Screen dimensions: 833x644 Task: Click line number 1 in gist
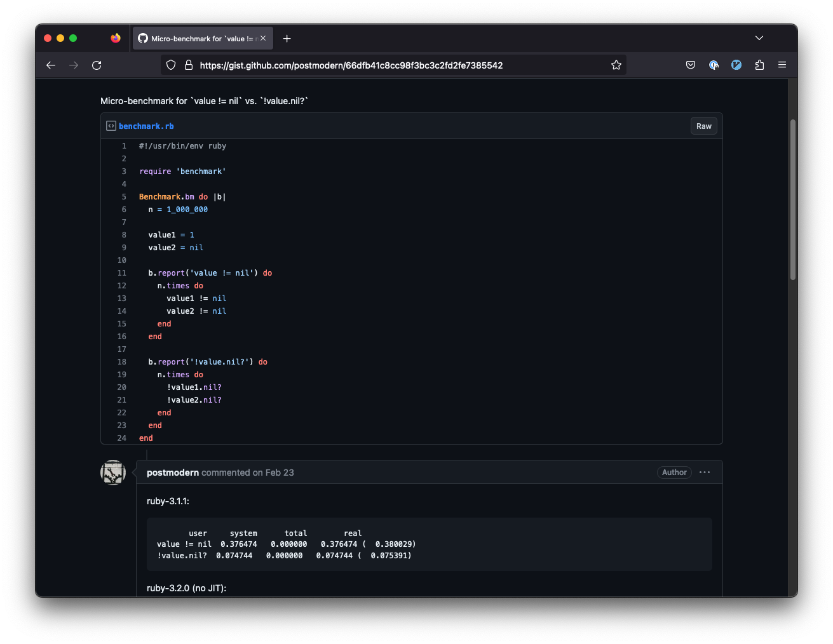tap(124, 146)
